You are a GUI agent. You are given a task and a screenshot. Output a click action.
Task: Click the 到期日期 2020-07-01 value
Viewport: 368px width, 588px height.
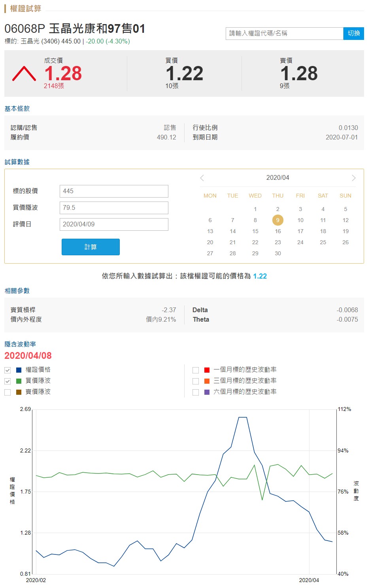(x=342, y=138)
